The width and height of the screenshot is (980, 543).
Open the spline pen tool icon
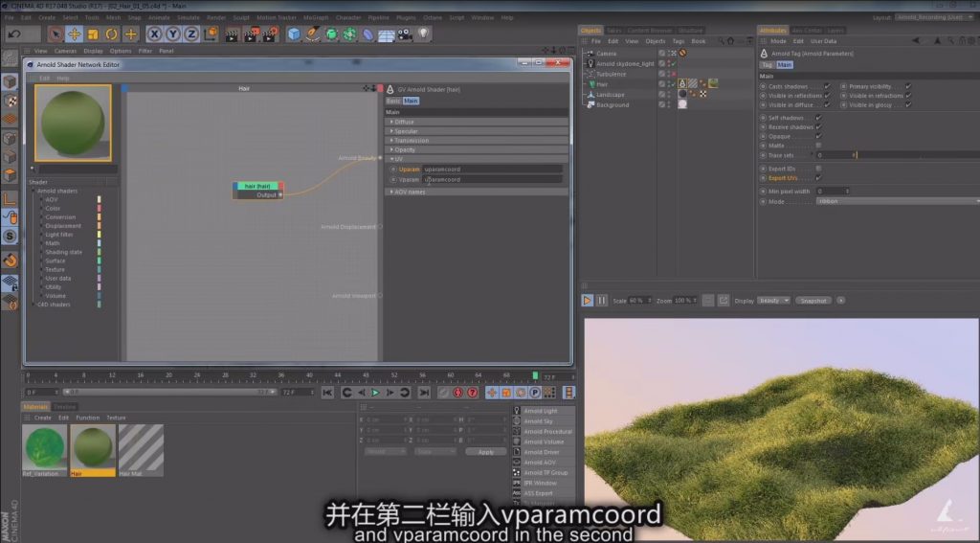tap(312, 34)
